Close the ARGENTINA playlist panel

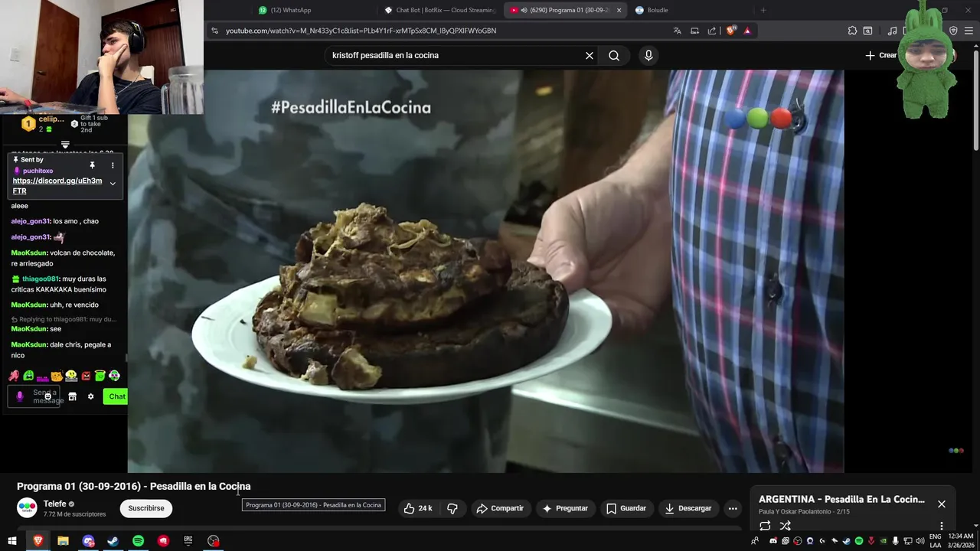(x=942, y=504)
